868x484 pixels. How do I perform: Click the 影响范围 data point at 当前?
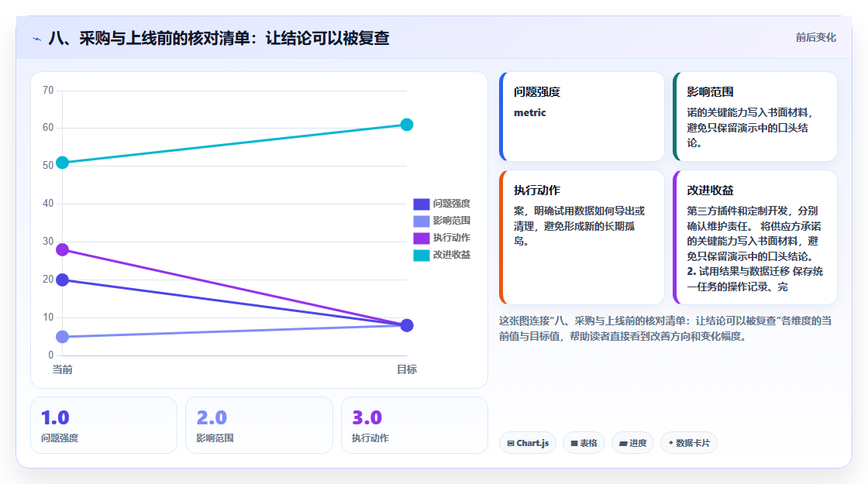tap(63, 337)
